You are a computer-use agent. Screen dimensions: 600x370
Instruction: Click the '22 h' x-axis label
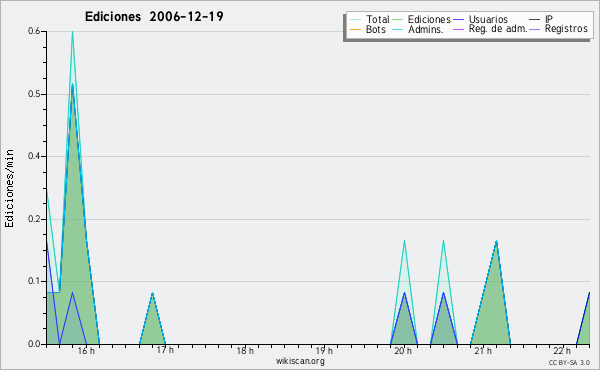pyautogui.click(x=562, y=350)
